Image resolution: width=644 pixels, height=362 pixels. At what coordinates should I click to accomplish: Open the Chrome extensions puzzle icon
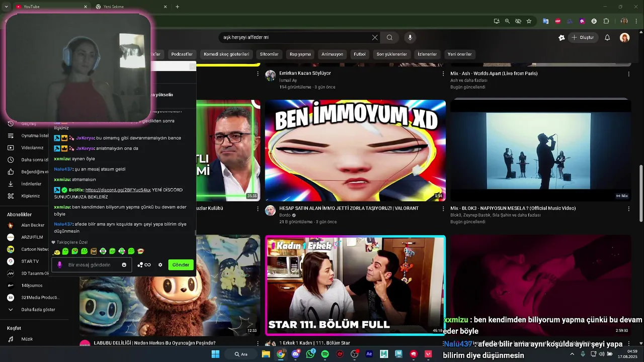[x=606, y=21]
